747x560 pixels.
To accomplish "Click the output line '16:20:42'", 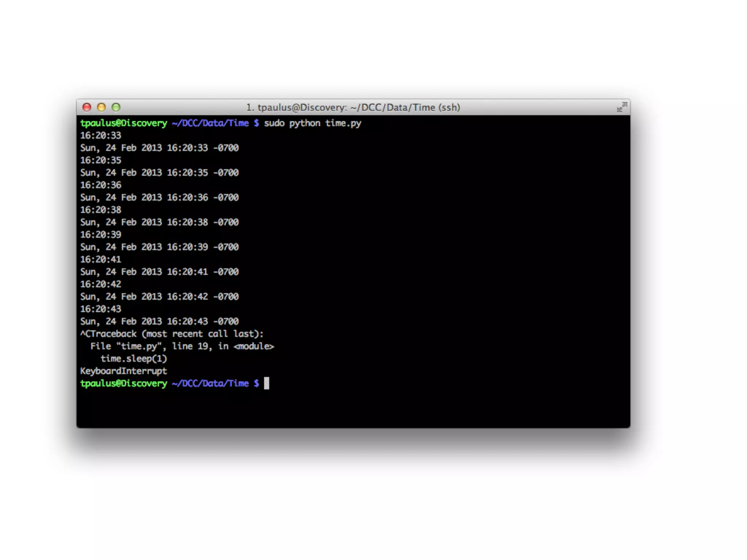I will point(101,284).
